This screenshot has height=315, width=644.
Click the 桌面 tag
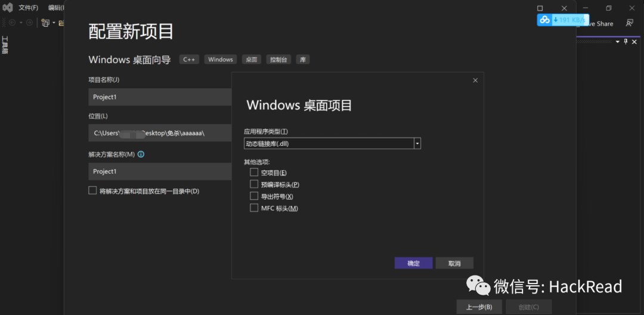[252, 60]
